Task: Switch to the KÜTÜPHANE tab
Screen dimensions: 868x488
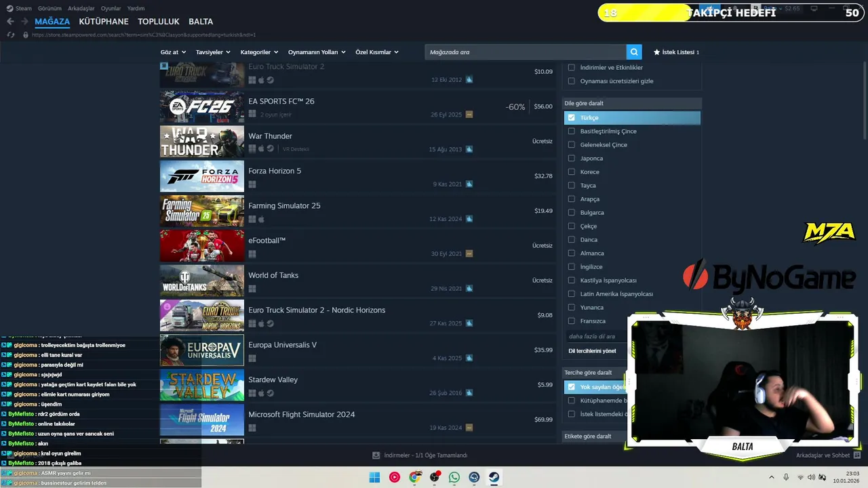Action: [x=104, y=22]
